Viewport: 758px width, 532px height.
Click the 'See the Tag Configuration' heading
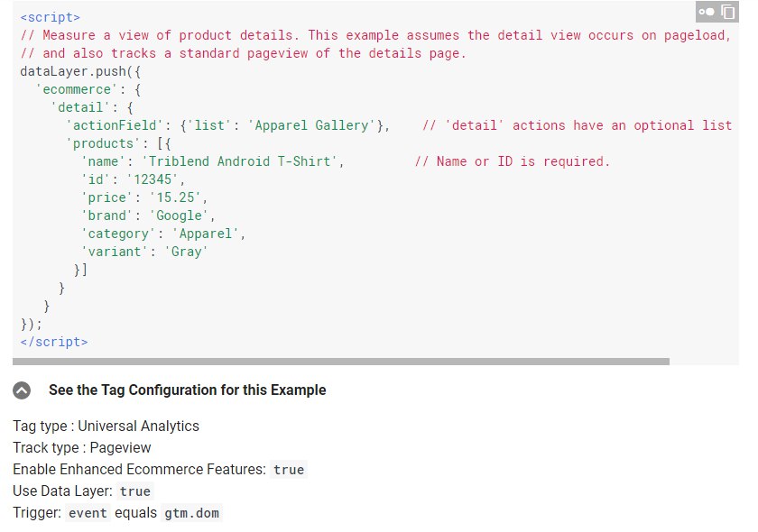click(187, 390)
